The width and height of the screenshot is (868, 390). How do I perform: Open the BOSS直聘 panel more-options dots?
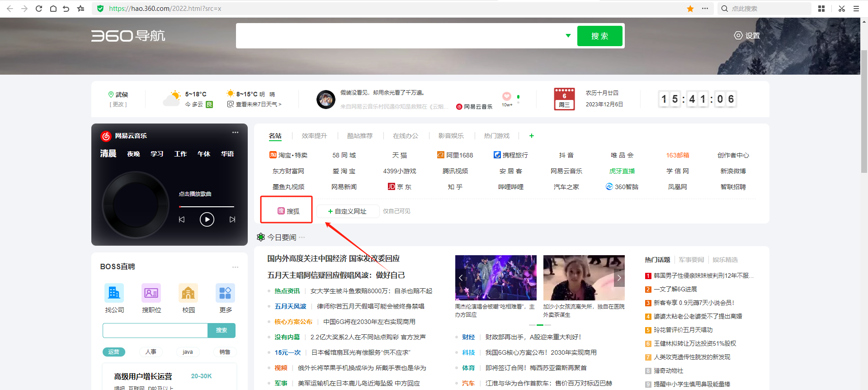[x=235, y=267]
